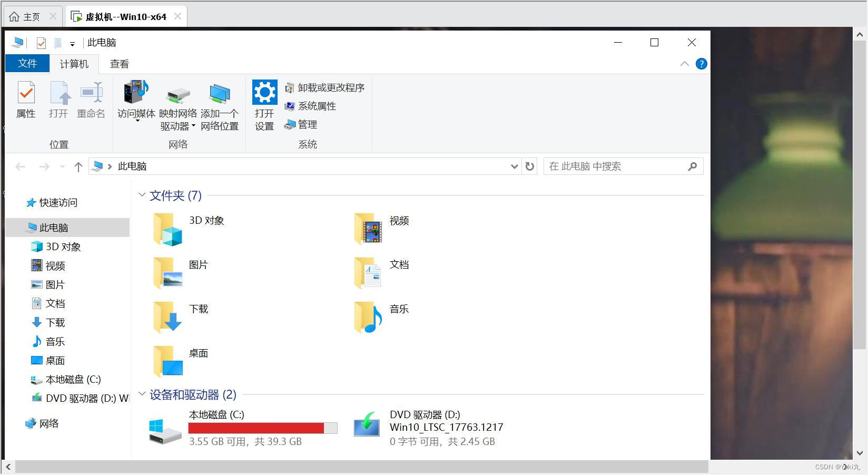The height and width of the screenshot is (475, 868).
Task: Click 添加一个网络位置 ribbon icon
Action: (x=220, y=94)
